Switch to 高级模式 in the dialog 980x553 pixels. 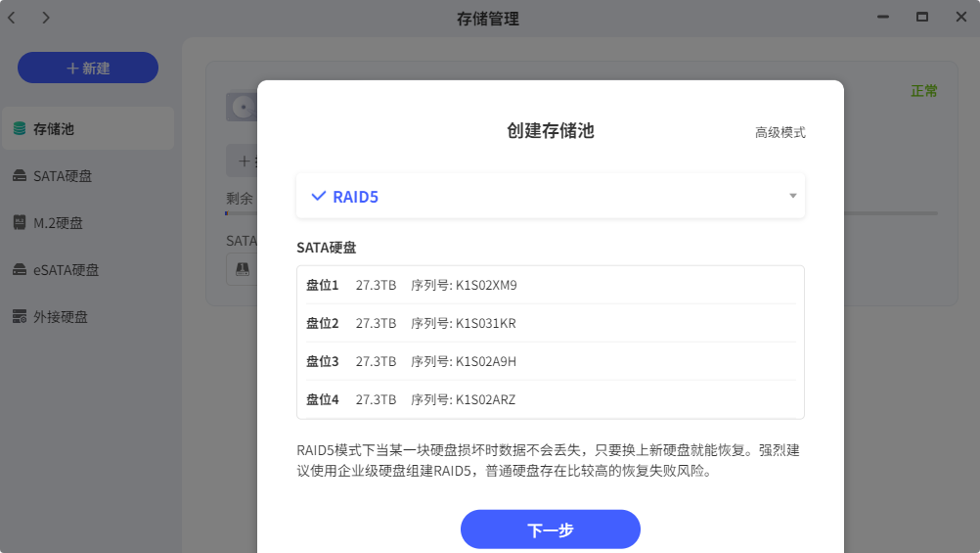(x=780, y=133)
